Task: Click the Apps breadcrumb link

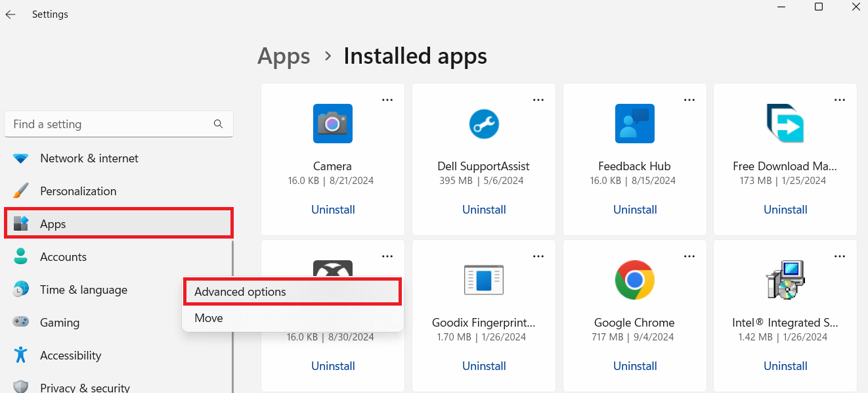Action: point(284,57)
